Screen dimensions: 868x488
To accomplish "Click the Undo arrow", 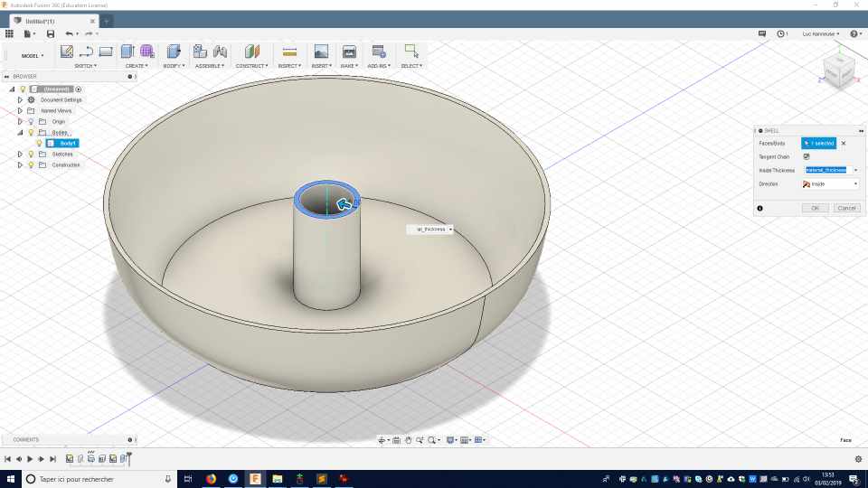I will 70,33.
